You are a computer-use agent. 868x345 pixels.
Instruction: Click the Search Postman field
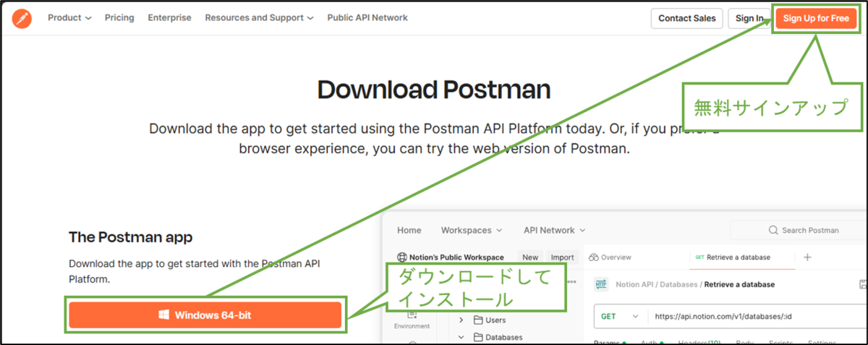click(x=799, y=231)
